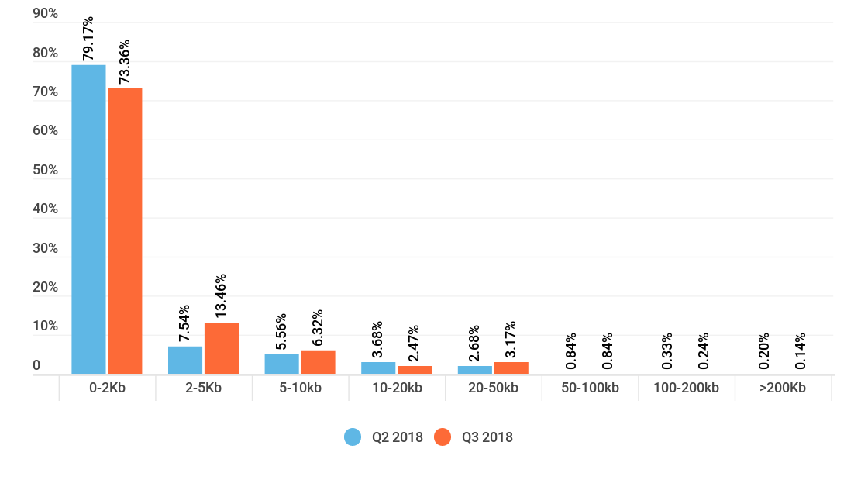Click the blue 7.54% bar for 2-5Kb

[x=185, y=360]
